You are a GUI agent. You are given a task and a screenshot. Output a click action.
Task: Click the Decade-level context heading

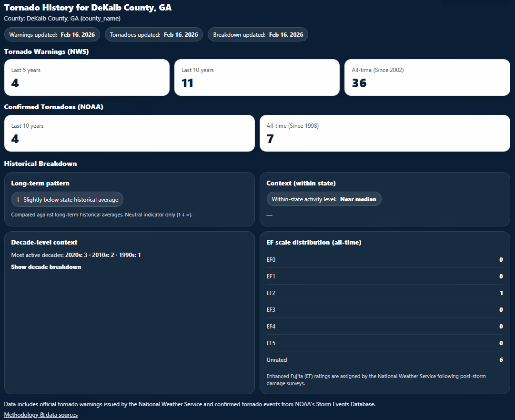44,242
